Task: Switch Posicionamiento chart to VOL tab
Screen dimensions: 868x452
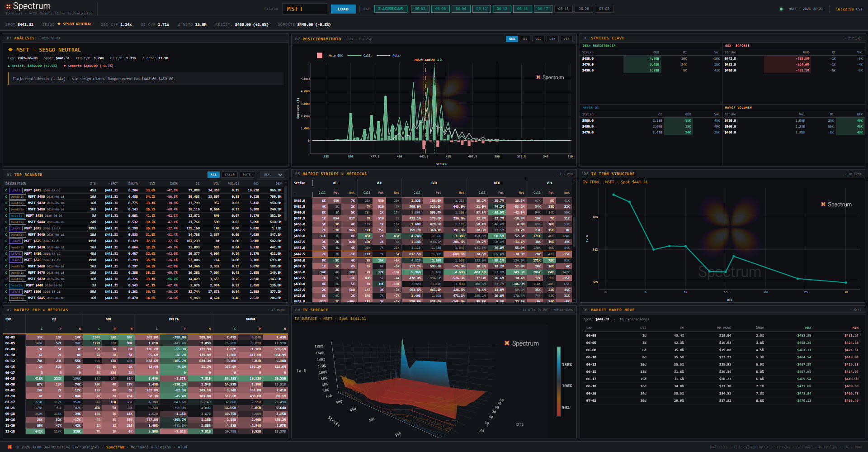Action: [538, 39]
